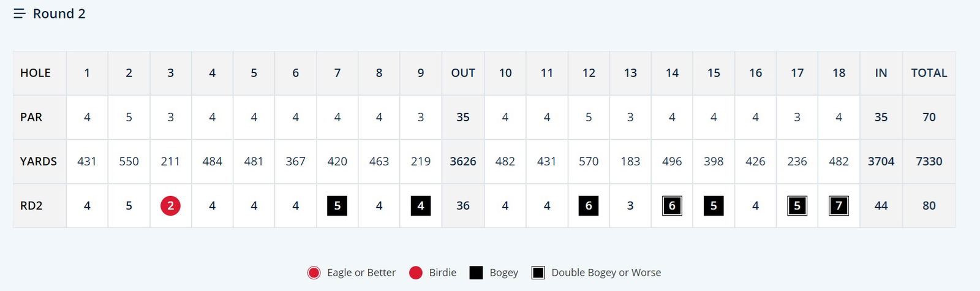
Task: Click the Eagle or Better legend icon
Action: coord(314,273)
